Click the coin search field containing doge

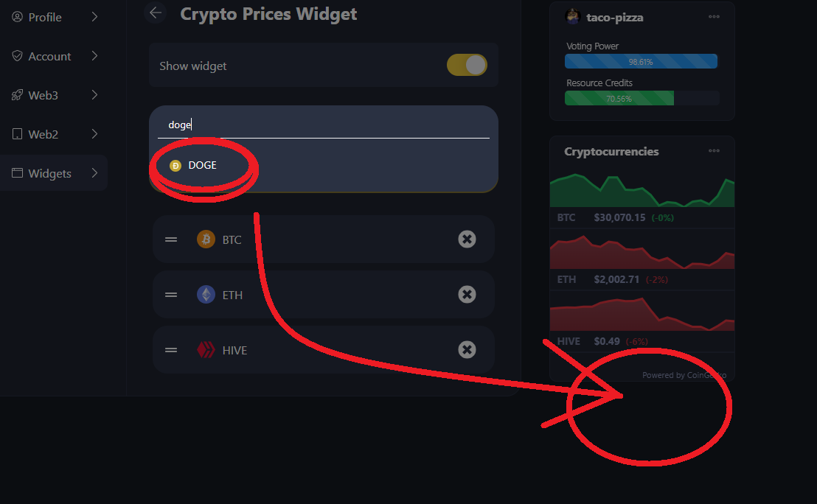coord(324,125)
